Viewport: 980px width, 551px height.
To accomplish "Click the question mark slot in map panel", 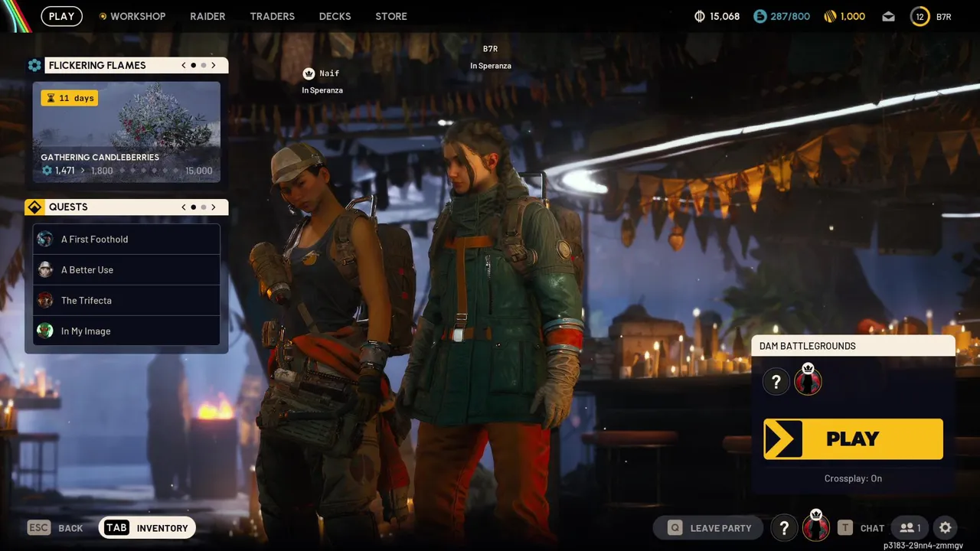I will (776, 381).
